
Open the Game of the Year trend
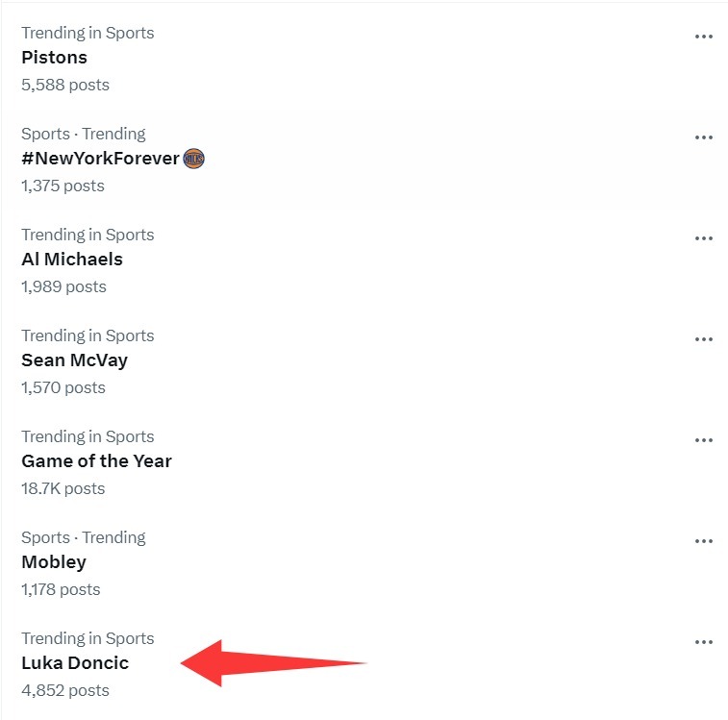tap(96, 461)
